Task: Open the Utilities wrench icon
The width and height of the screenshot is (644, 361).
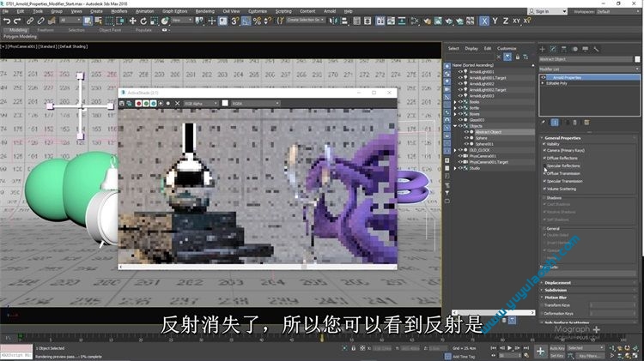Action: click(x=596, y=49)
